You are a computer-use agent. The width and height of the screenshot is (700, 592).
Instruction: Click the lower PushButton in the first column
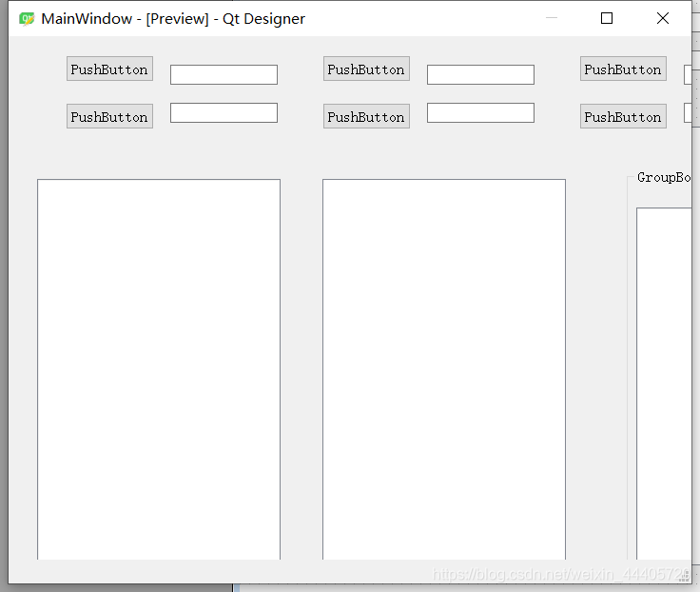pos(109,116)
